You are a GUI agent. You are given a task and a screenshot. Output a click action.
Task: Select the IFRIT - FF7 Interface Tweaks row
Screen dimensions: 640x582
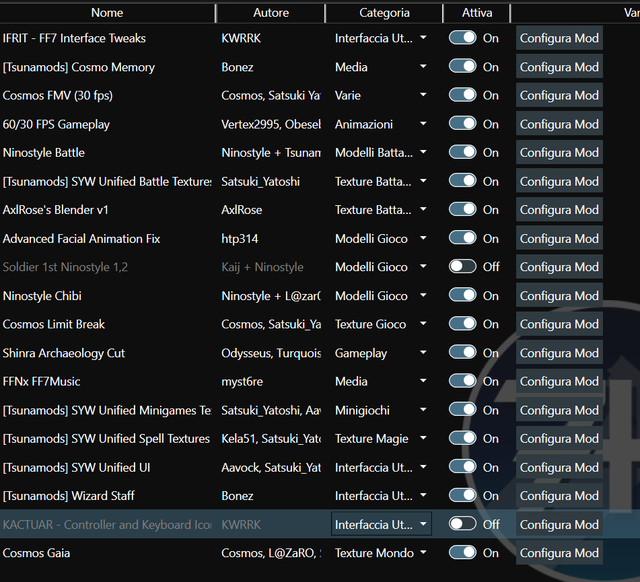tap(74, 38)
